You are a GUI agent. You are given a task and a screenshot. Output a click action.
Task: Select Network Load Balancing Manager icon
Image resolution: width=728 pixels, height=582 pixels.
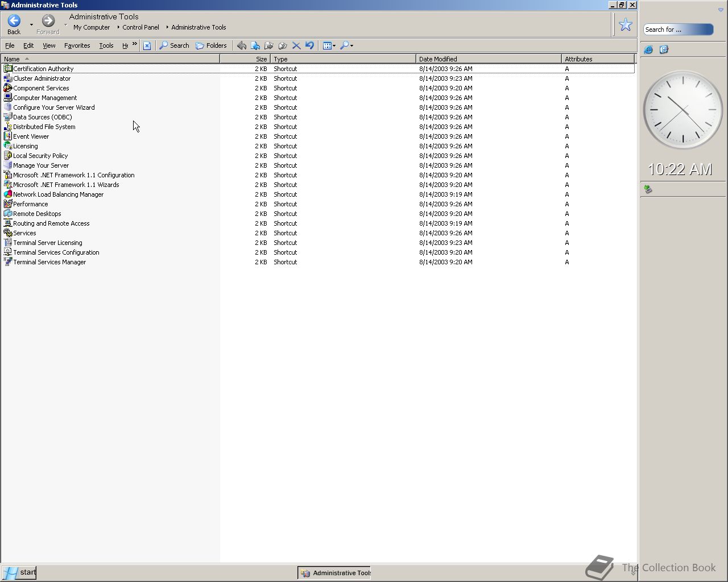click(x=8, y=194)
